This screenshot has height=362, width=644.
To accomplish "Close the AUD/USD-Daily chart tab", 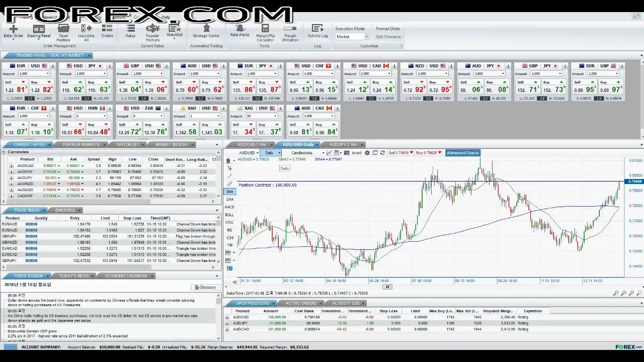I will (x=317, y=145).
